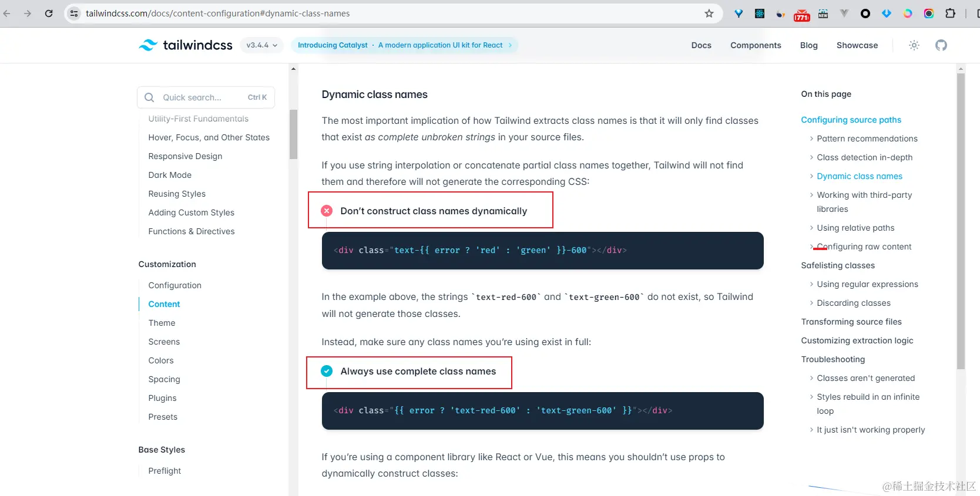Go to Dark Mode docs page
Viewport: 980px width, 496px height.
tap(170, 175)
